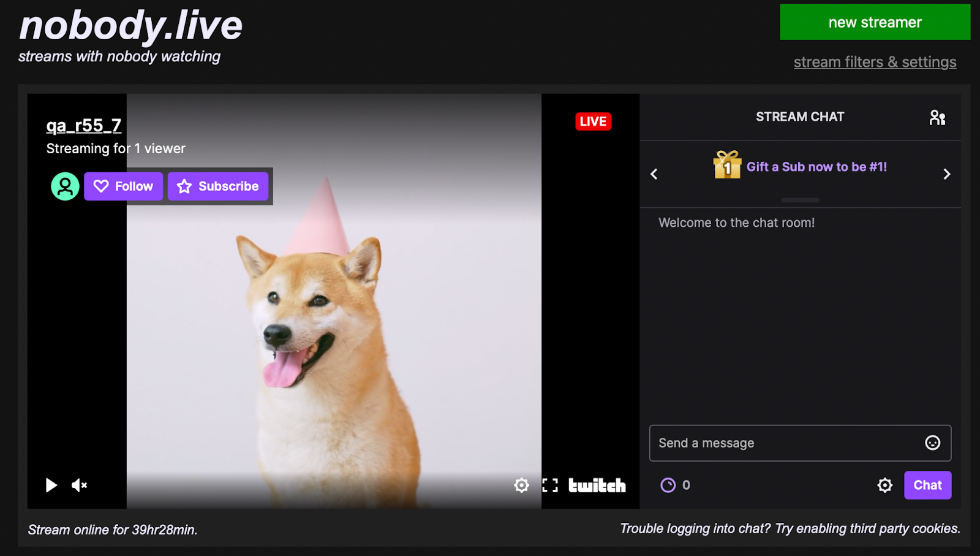Click the channel points count '0'
Screen dimensions: 980x556
pos(686,486)
